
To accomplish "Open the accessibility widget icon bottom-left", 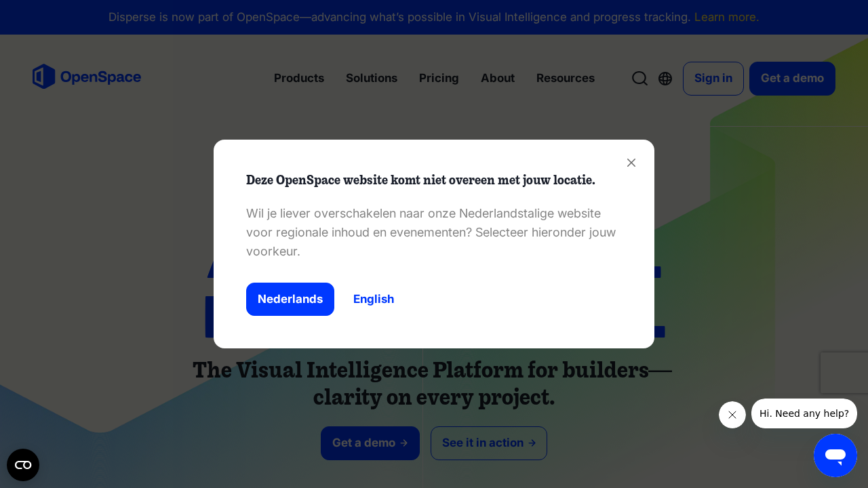I will click(x=23, y=465).
